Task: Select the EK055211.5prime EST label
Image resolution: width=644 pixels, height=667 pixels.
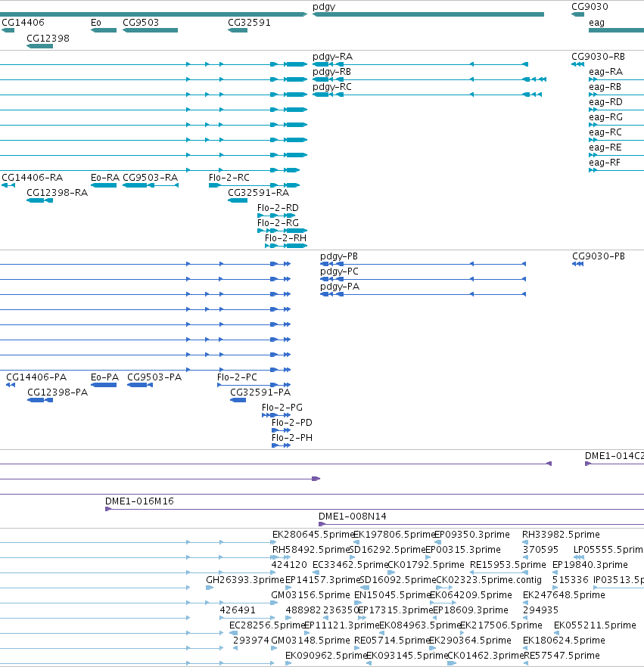Action: (x=595, y=625)
